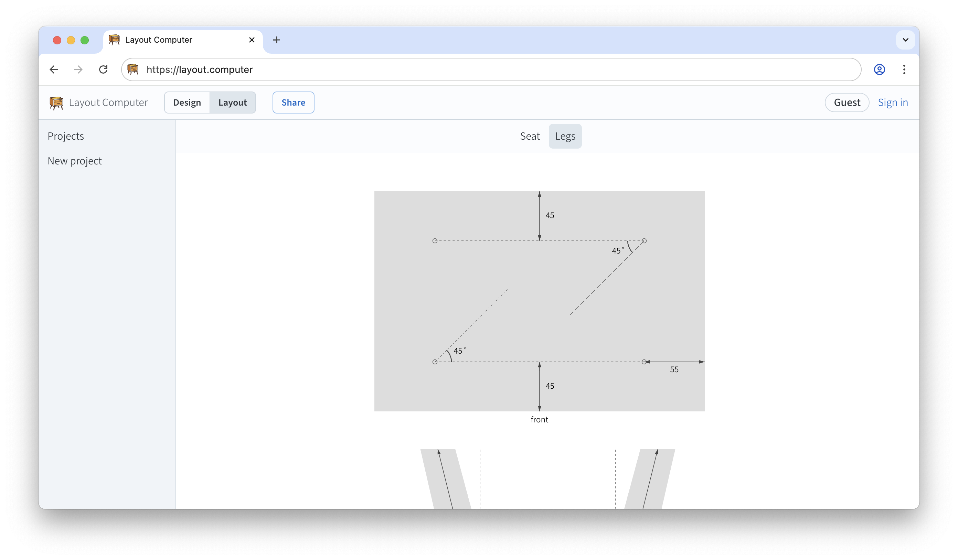Viewport: 958px width, 560px height.
Task: Reload the page with refresh icon
Action: pos(103,69)
